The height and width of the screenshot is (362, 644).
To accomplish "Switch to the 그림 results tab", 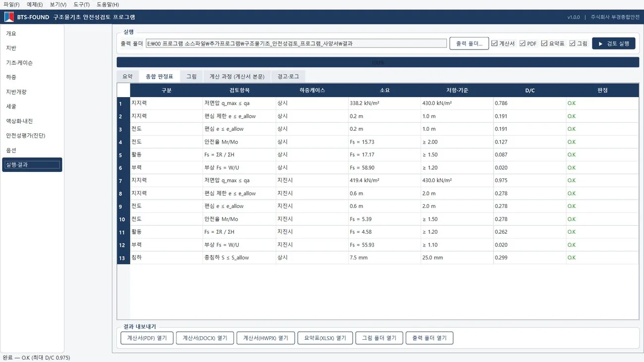I will 191,76.
